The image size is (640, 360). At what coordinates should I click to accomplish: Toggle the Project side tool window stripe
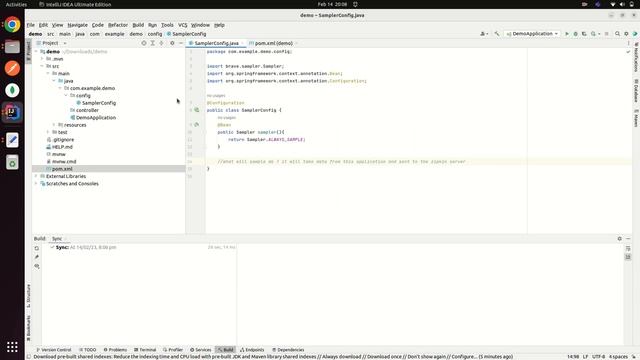29,51
